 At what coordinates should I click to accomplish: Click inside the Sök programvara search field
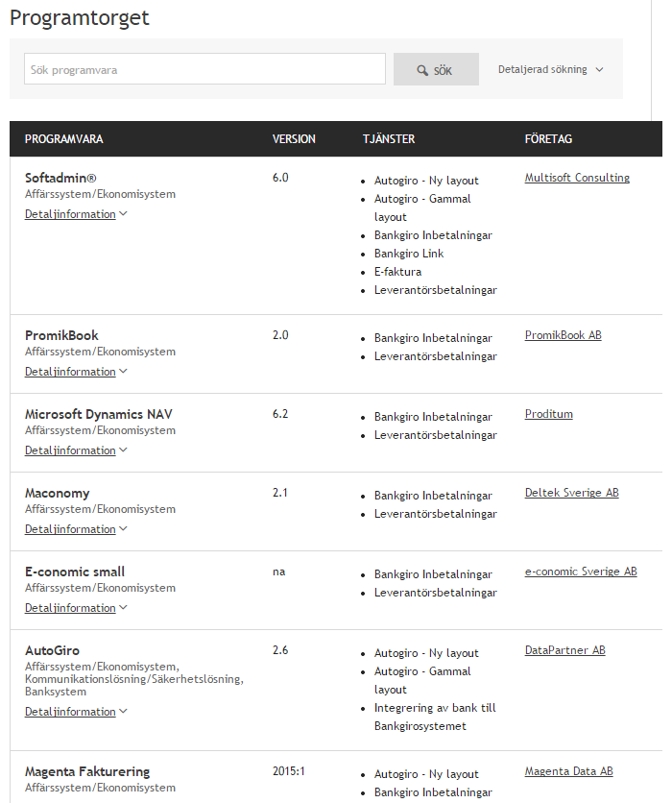[204, 68]
